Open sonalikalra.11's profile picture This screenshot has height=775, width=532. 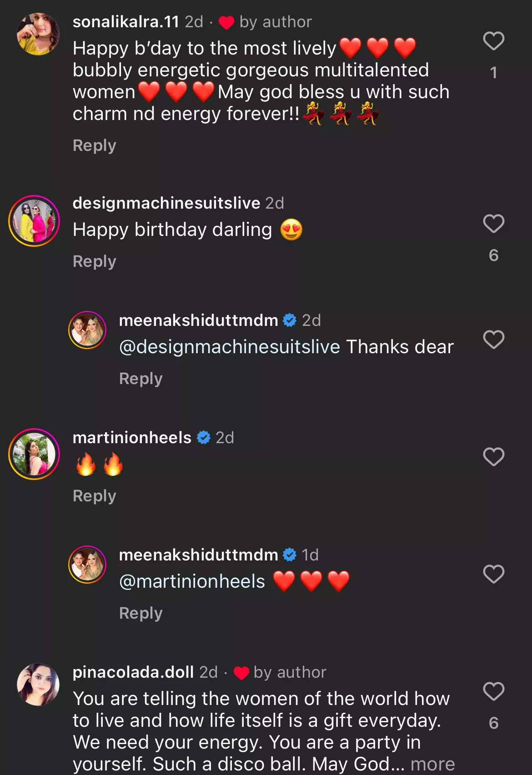click(38, 34)
